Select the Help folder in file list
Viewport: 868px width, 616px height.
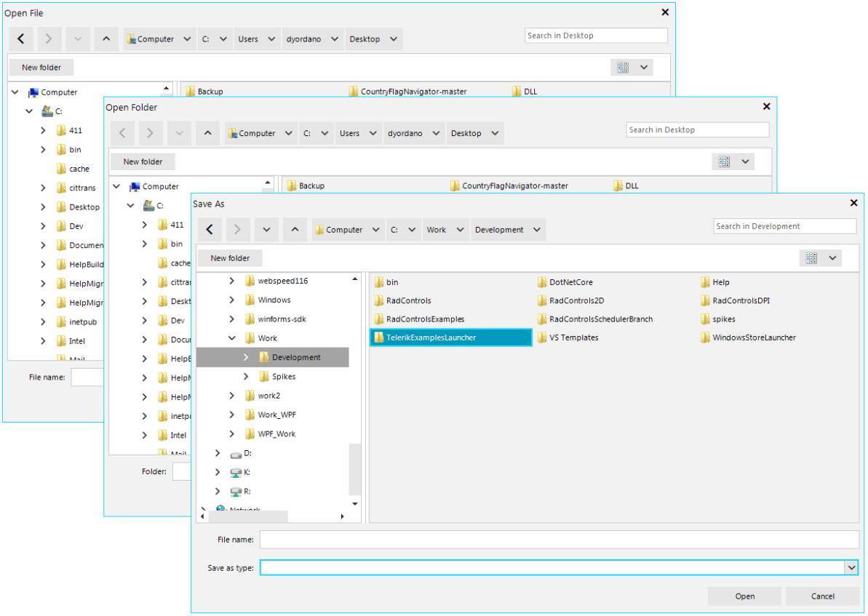pyautogui.click(x=721, y=282)
